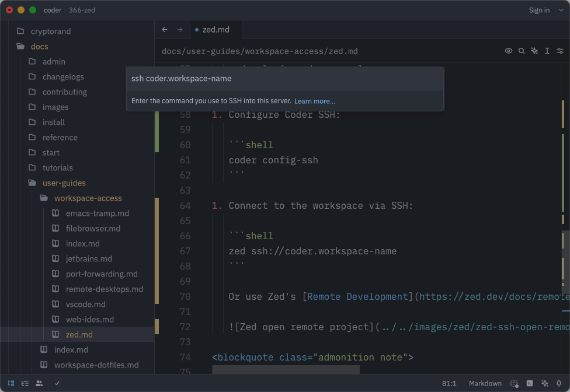
Task: Open buffer search with the magnifier icon
Action: (x=522, y=51)
